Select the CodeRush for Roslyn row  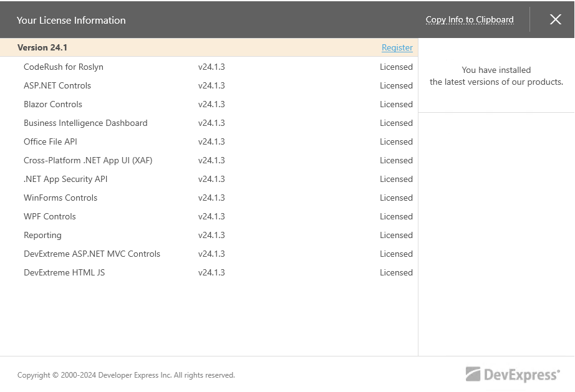[209, 67]
